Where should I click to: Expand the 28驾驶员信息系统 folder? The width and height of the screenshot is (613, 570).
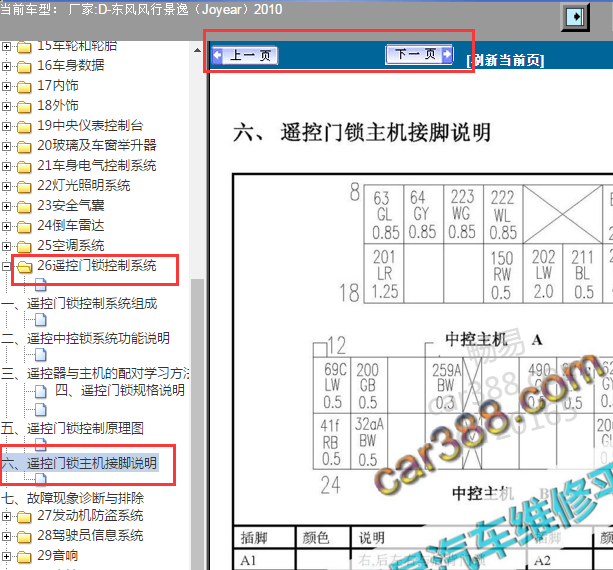[6, 536]
